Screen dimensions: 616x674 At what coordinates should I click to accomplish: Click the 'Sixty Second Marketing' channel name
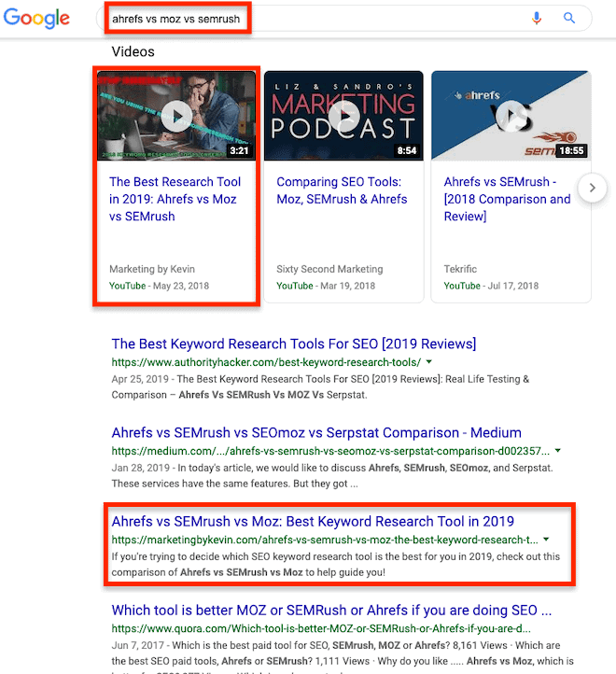click(329, 269)
